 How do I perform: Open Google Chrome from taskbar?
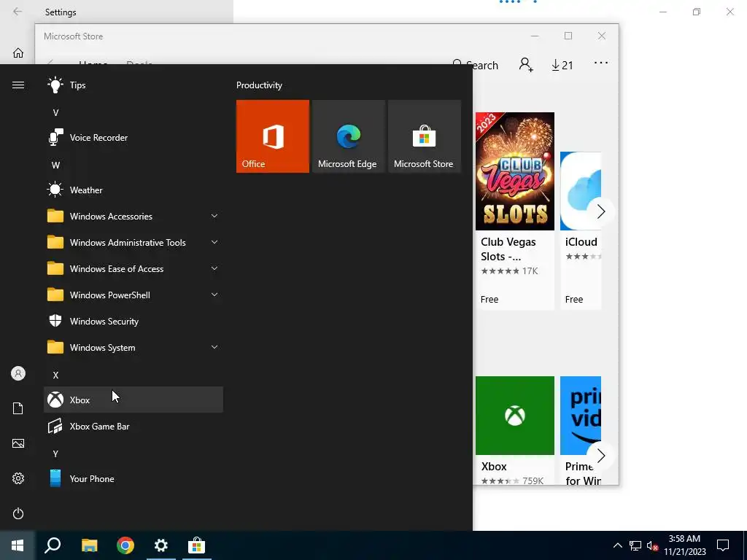(125, 545)
